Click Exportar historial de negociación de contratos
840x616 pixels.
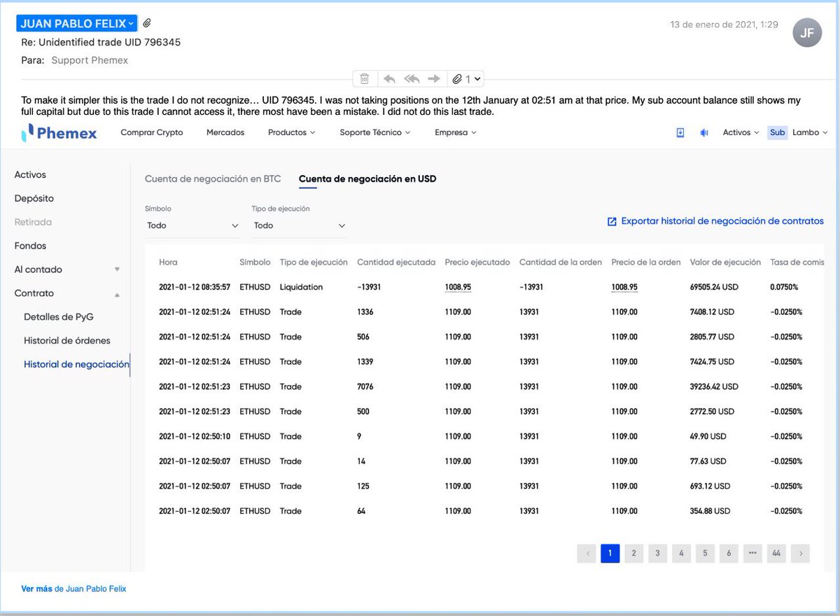pyautogui.click(x=722, y=221)
